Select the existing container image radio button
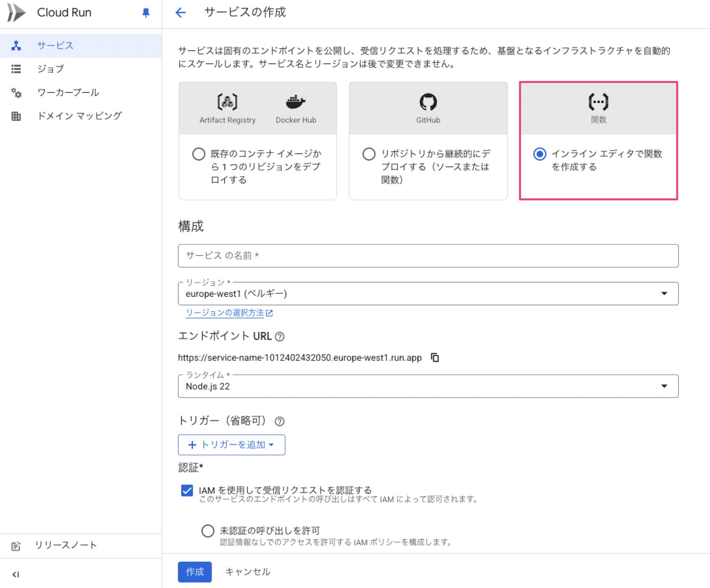This screenshot has width=710, height=588. point(199,154)
